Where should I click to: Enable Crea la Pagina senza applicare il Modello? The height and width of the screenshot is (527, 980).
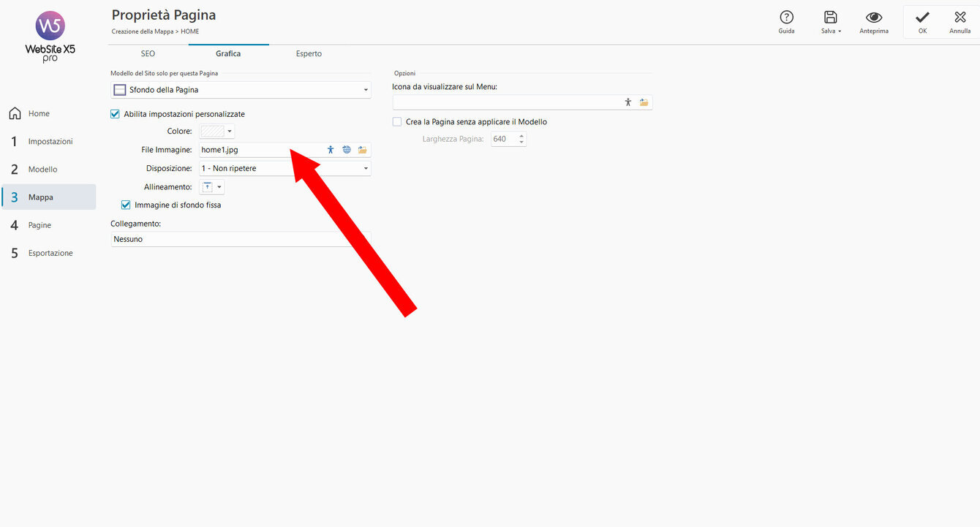[397, 122]
